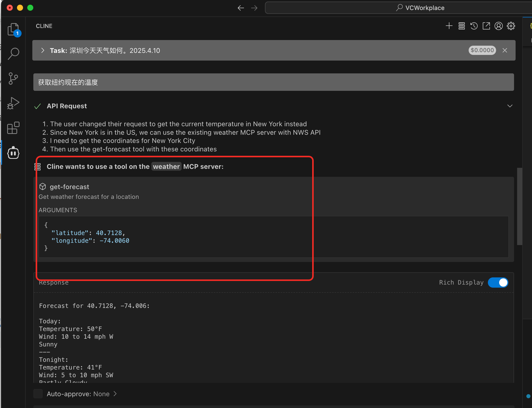Screen dimensions: 532x408
Task: Click the Response section label
Action: point(54,283)
